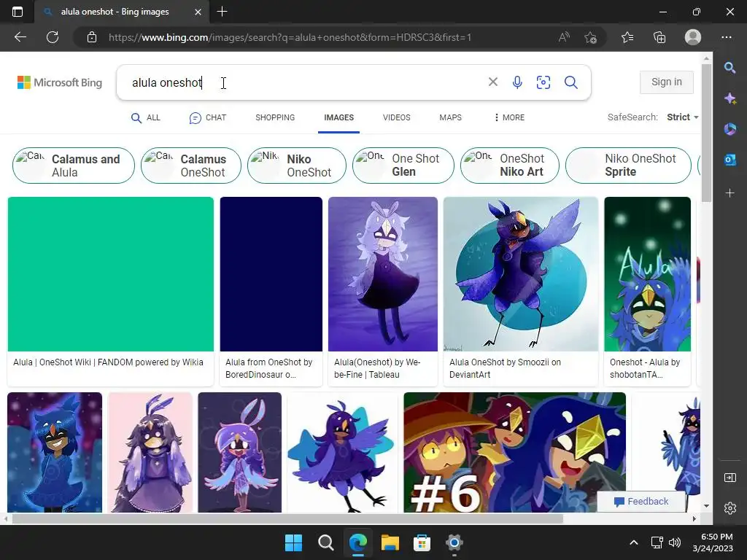The image size is (747, 560).
Task: Switch to the CHAT tab
Action: (x=208, y=117)
